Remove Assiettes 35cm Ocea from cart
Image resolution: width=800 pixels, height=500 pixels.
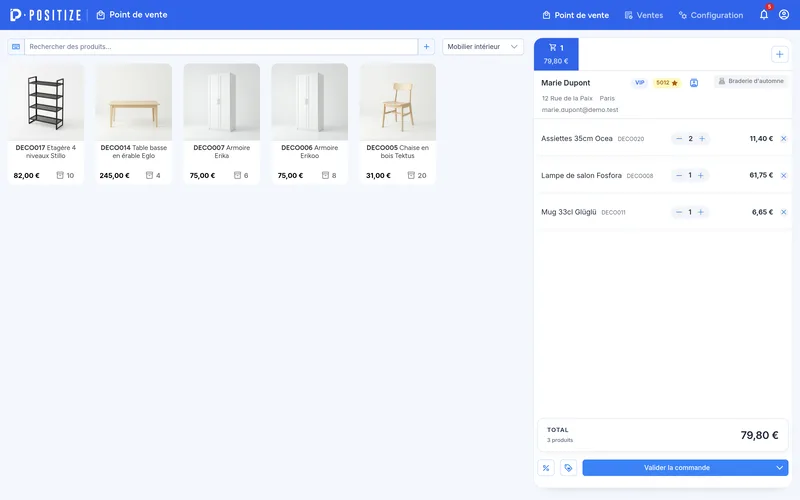784,139
